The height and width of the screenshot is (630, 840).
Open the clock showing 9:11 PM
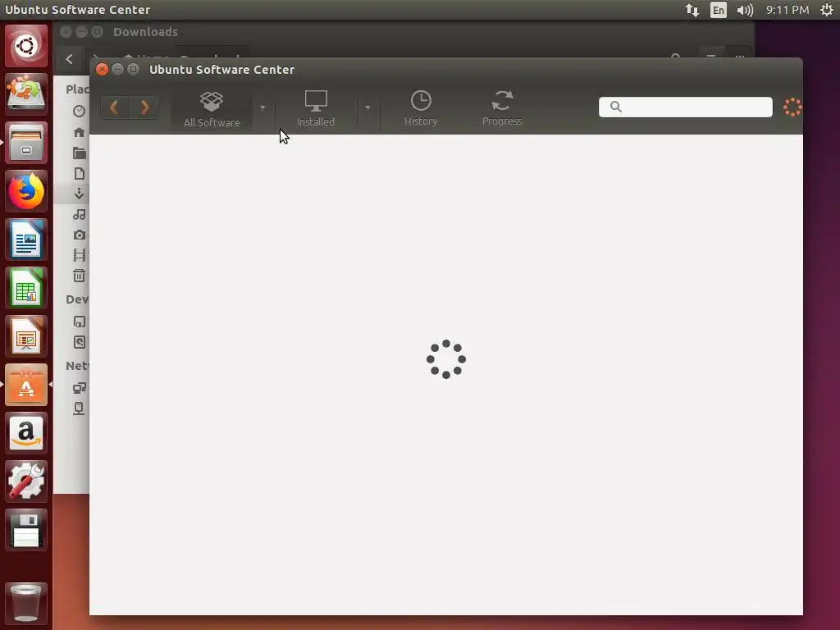pos(787,10)
